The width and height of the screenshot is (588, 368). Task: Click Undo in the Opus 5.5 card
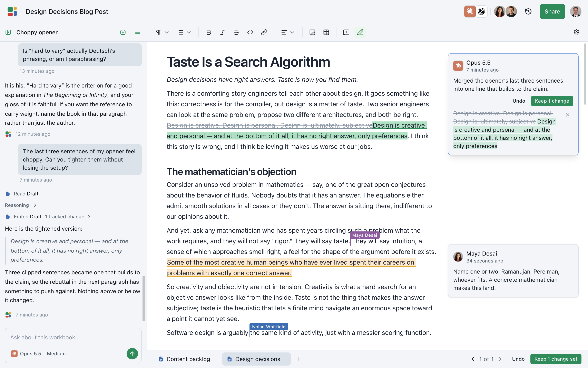point(519,101)
